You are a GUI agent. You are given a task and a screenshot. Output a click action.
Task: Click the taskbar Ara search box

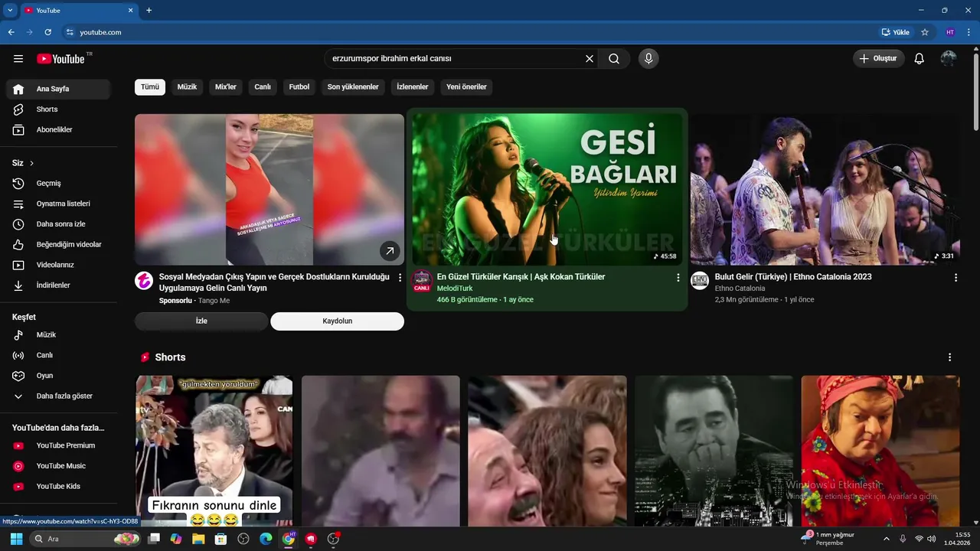[x=86, y=539]
